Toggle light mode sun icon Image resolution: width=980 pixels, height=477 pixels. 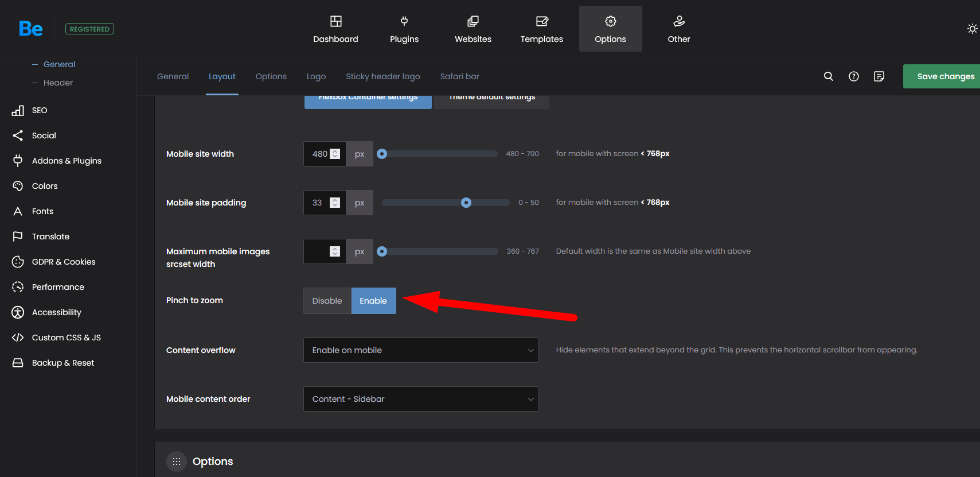972,29
